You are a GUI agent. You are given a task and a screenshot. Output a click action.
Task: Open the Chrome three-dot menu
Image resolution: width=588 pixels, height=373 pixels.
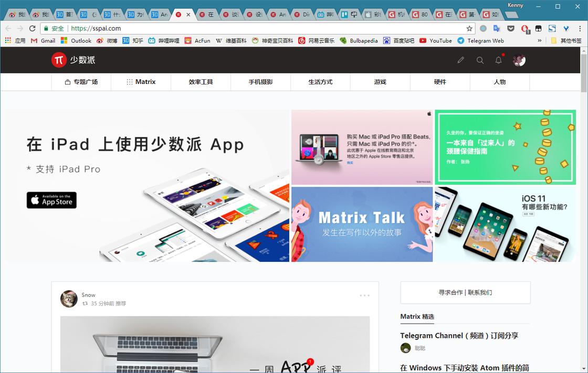click(580, 28)
